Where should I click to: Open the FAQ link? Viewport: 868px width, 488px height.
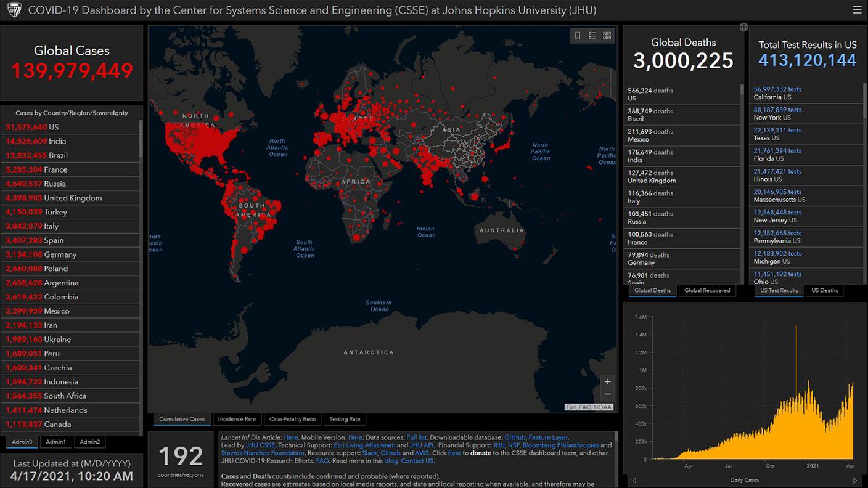[x=322, y=461]
